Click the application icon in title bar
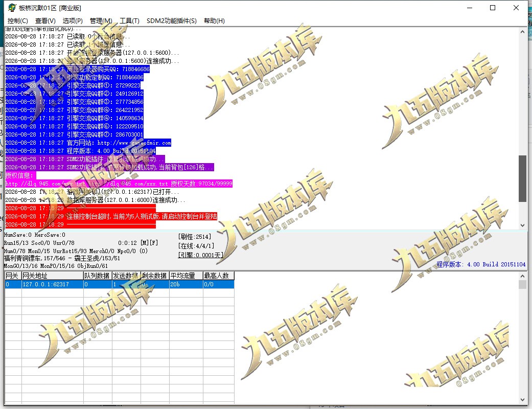 [x=12, y=8]
